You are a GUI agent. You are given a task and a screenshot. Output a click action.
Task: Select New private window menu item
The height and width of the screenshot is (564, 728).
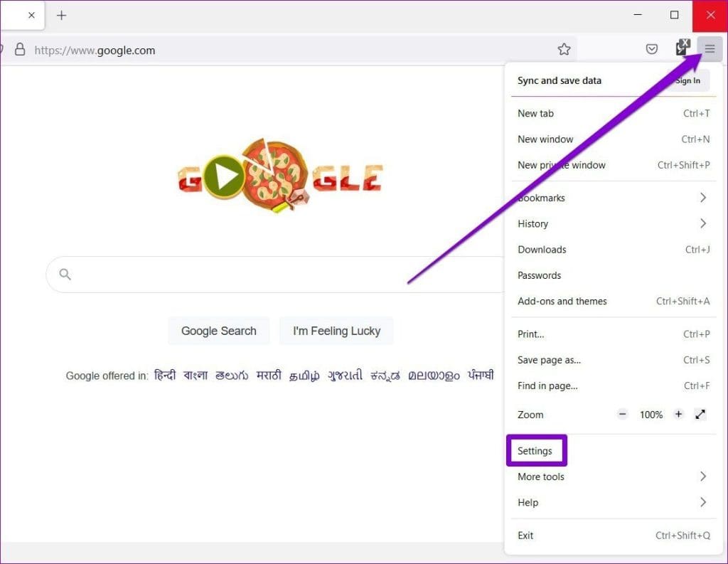[562, 165]
